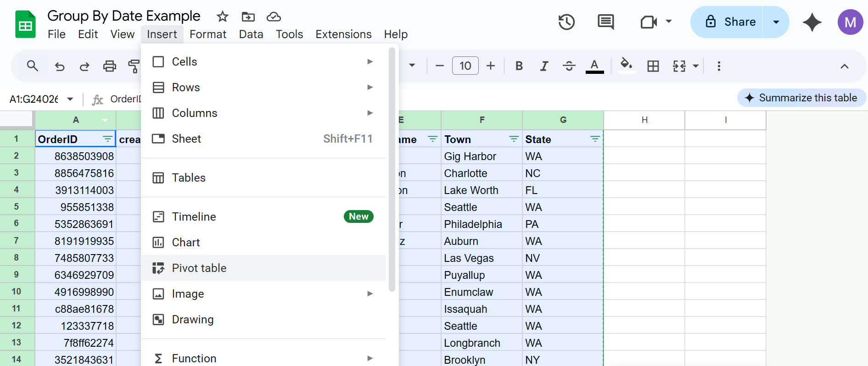Select Pivot table from Insert menu
This screenshot has height=366, width=868.
[x=199, y=268]
